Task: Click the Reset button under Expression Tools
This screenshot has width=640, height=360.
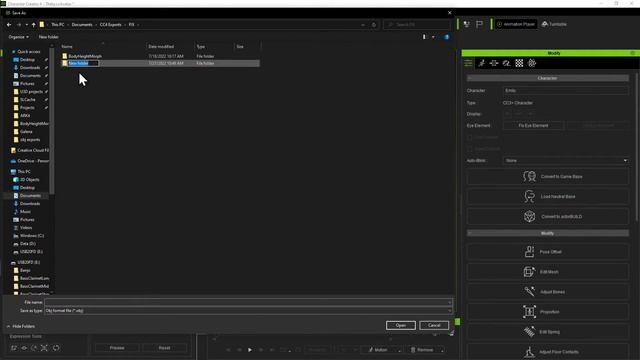Action: pos(164,348)
